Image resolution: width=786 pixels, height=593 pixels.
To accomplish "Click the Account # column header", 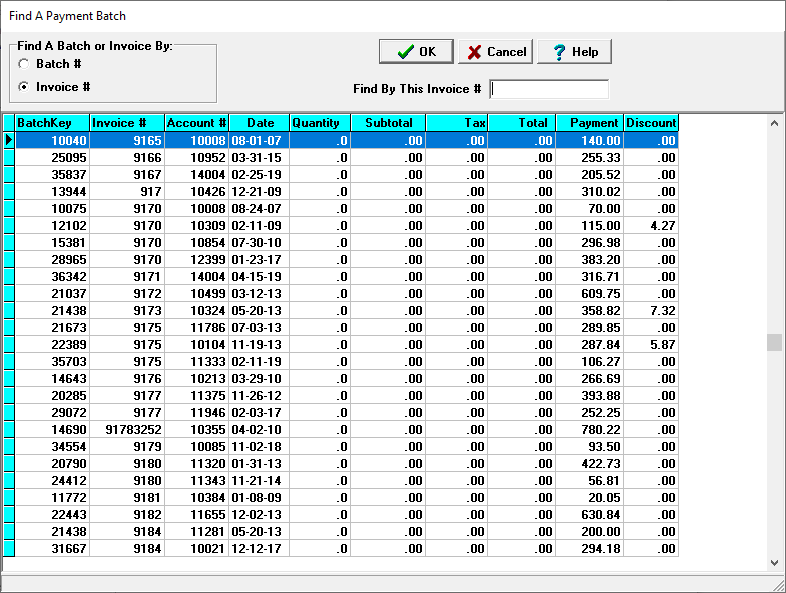I will [197, 123].
